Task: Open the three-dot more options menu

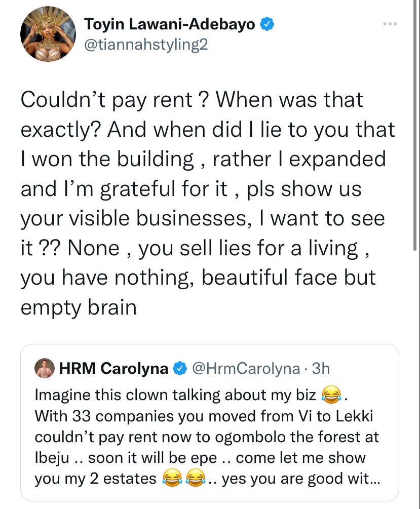Action: pos(390,24)
